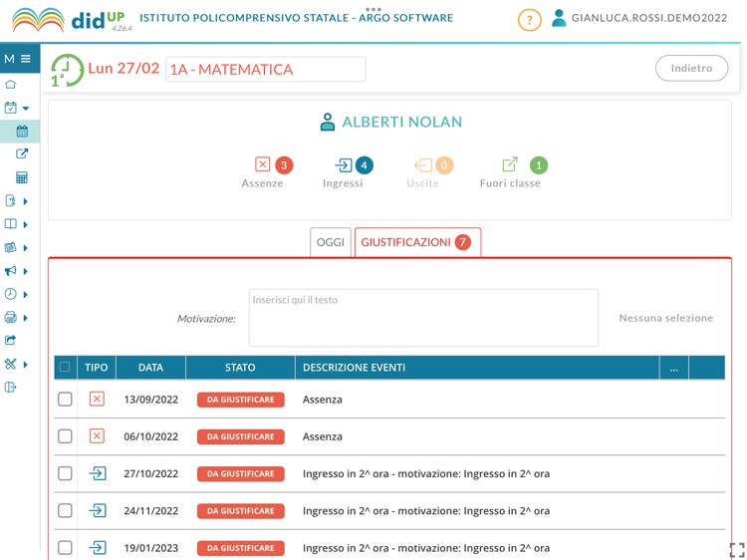Check the box for the 06/10/2022 absence
The height and width of the screenshot is (560, 747).
[65, 436]
